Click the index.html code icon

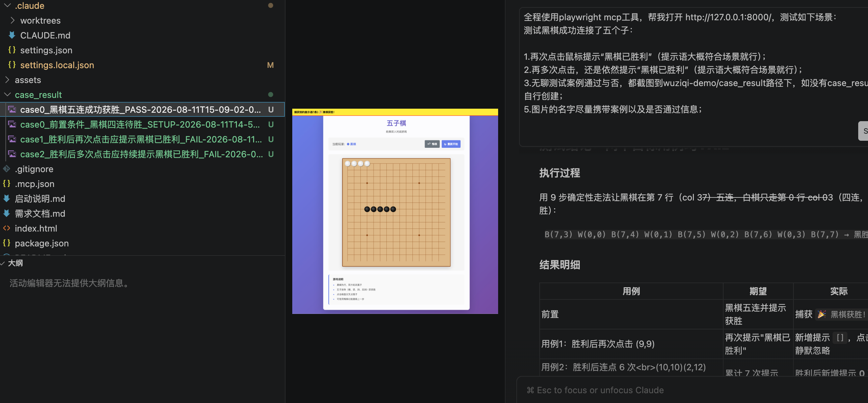click(x=7, y=229)
